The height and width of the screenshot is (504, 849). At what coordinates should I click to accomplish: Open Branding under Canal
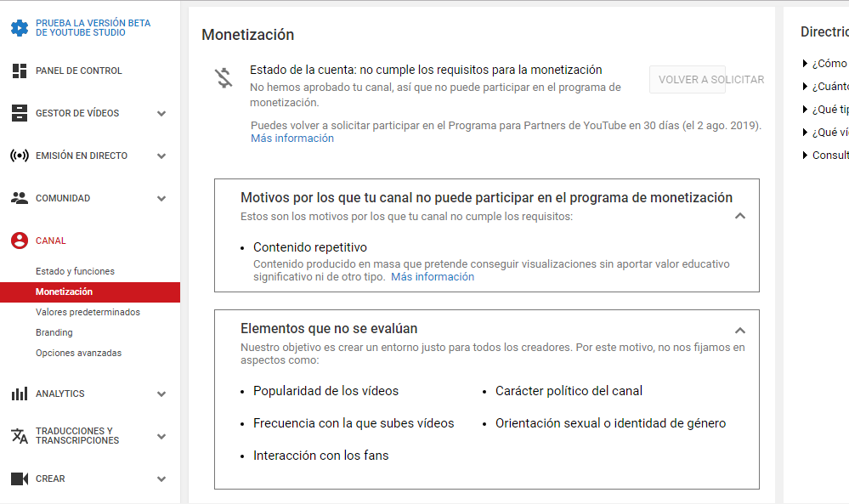pyautogui.click(x=54, y=332)
